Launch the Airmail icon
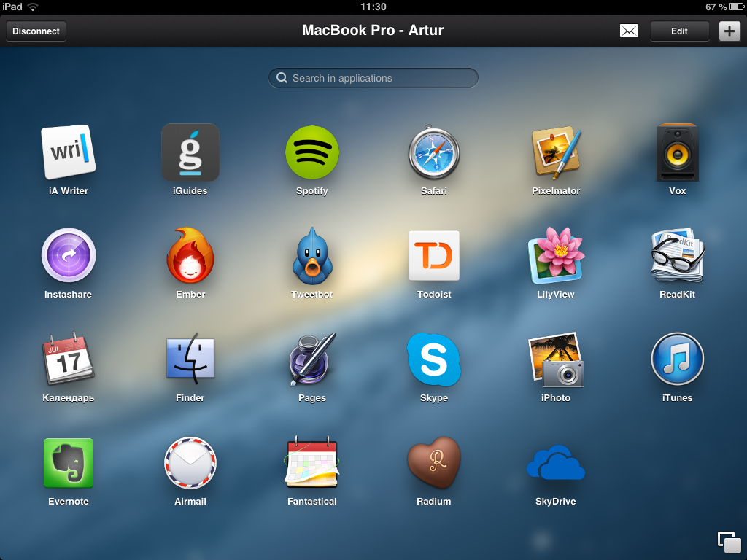This screenshot has height=560, width=747. 190,463
